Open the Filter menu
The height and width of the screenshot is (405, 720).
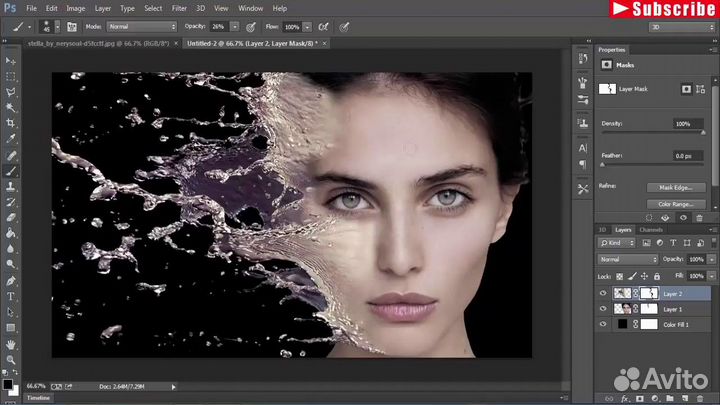180,8
